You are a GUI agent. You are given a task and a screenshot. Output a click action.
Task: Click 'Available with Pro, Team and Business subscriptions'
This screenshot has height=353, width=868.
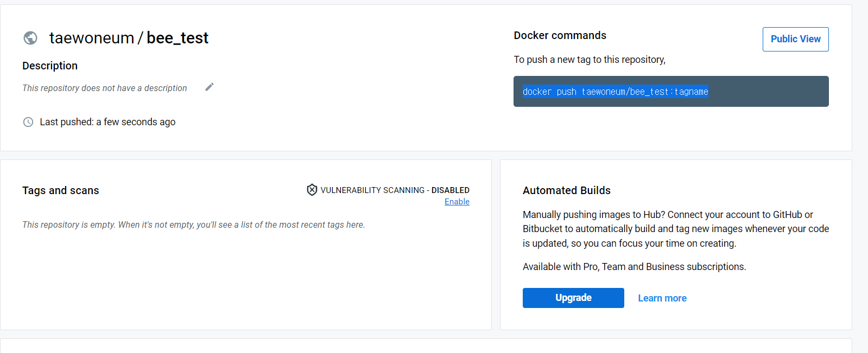pos(634,267)
